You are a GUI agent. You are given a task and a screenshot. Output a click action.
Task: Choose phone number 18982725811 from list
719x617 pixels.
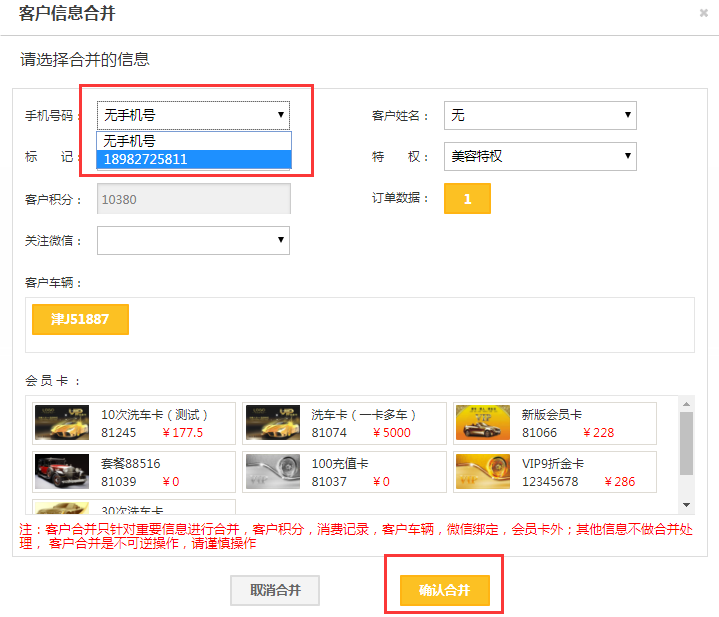[193, 159]
